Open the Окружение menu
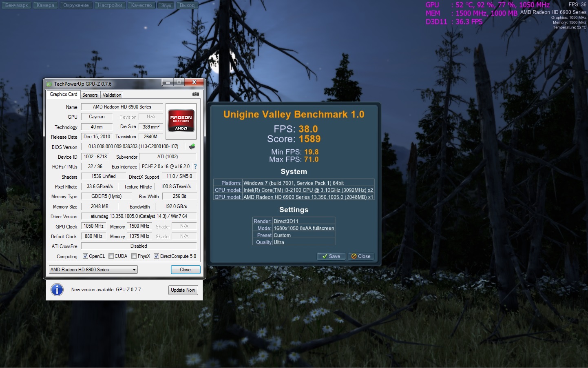This screenshot has height=368, width=588. click(76, 5)
